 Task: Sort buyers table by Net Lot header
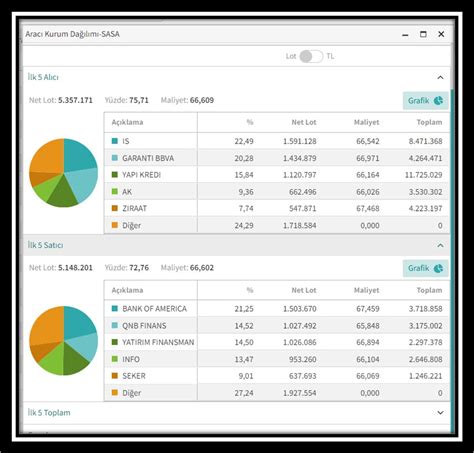[304, 122]
